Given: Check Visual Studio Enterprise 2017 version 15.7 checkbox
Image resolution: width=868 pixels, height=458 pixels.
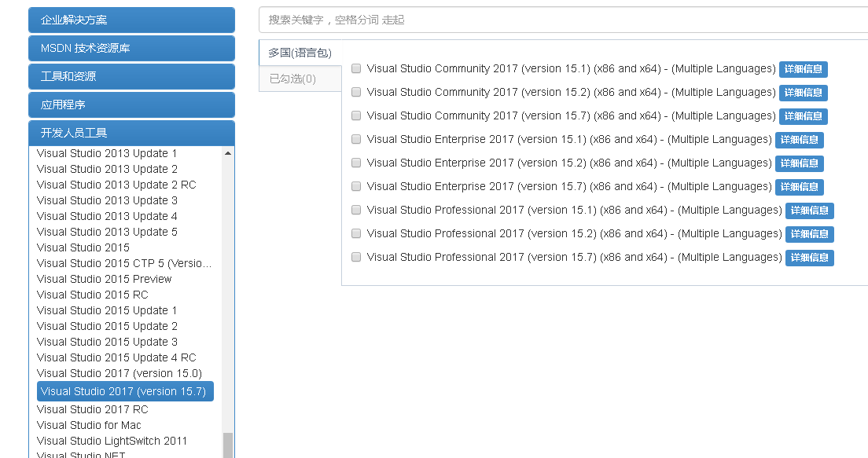Looking at the screenshot, I should point(356,186).
